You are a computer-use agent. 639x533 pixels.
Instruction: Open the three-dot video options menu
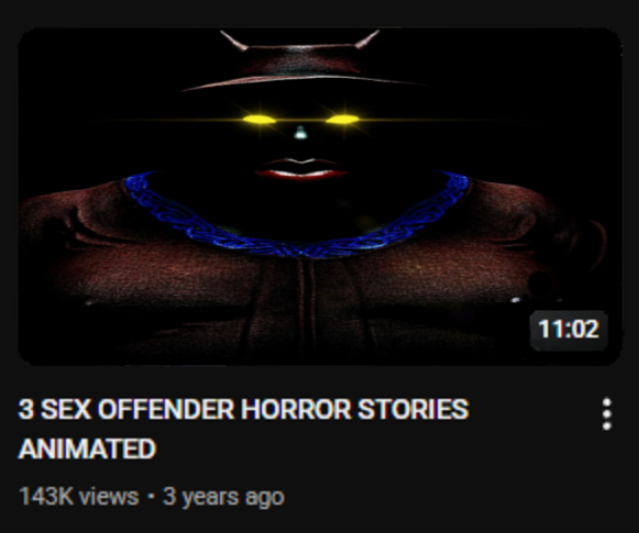607,414
